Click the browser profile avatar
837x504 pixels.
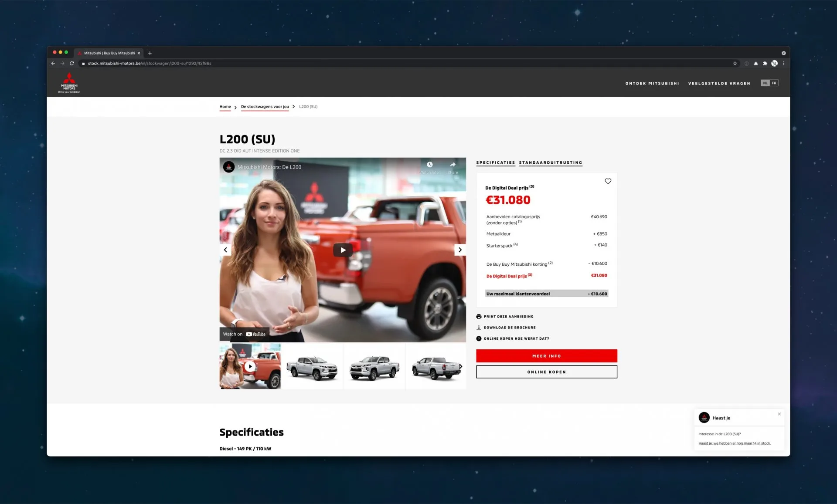[x=774, y=63]
